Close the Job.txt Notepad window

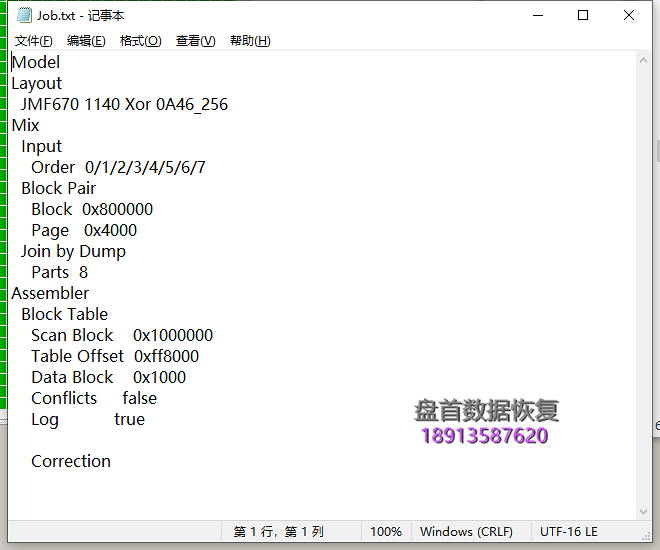tap(629, 16)
